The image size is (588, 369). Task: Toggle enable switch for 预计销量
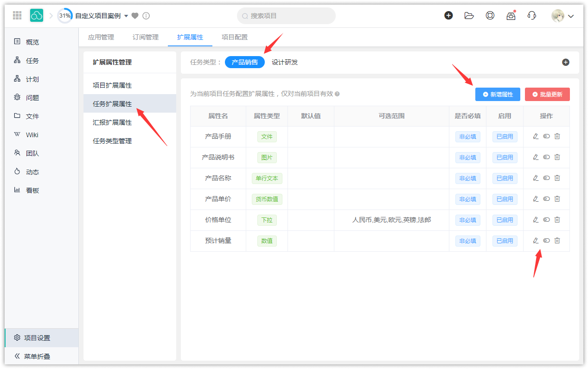point(546,241)
